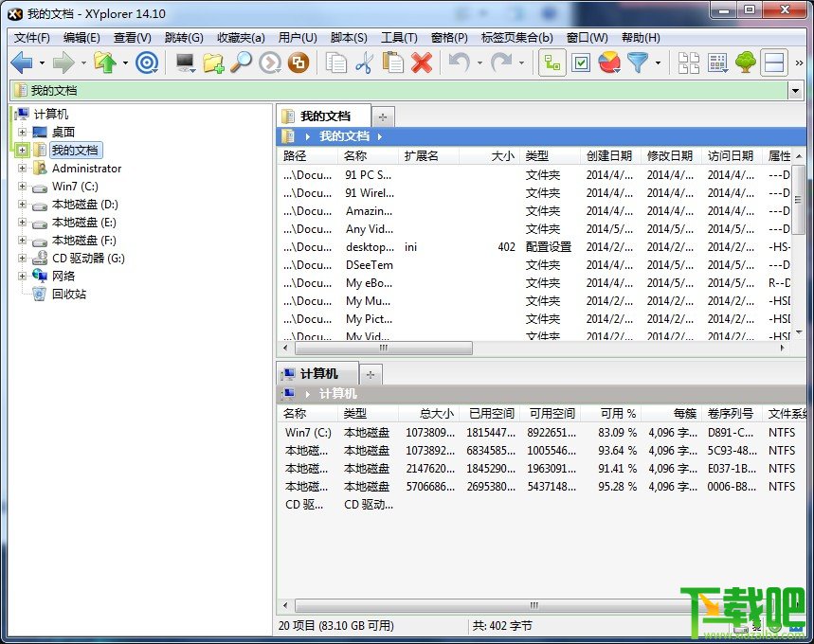The height and width of the screenshot is (644, 814).
Task: Expand the 桌面 tree node
Action: pyautogui.click(x=23, y=132)
